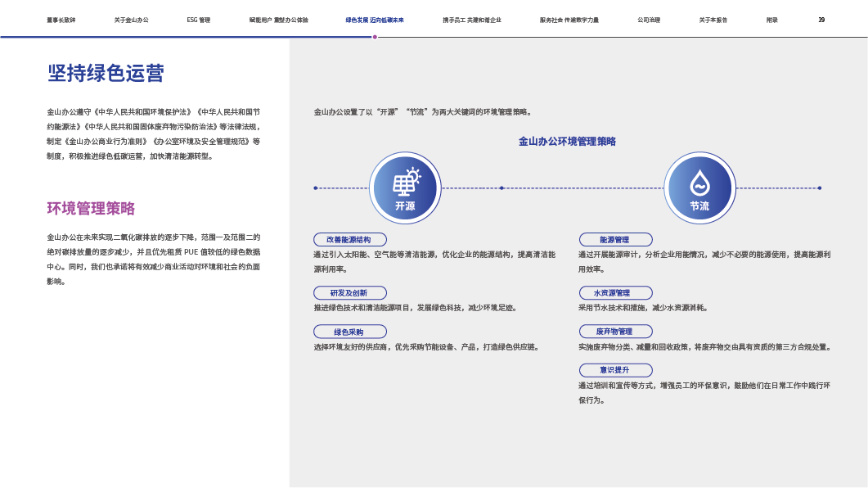Click the 坚持绿色运营 page title
The width and height of the screenshot is (868, 488).
click(x=106, y=74)
